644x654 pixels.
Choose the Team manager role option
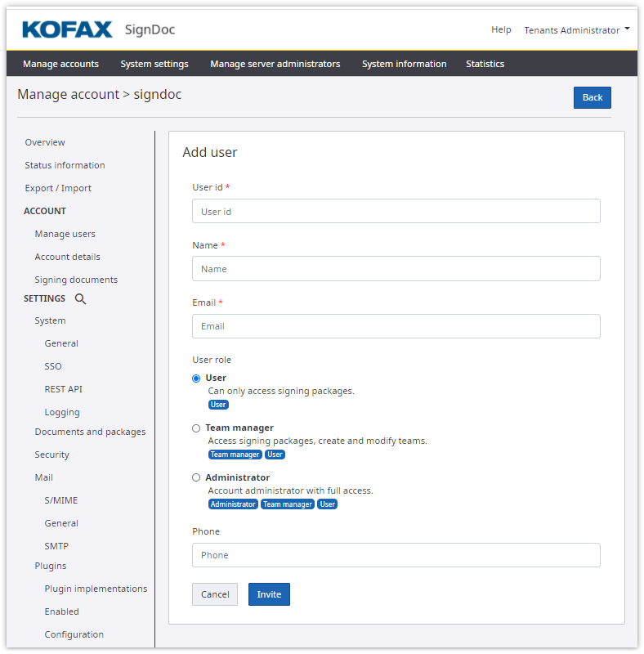point(196,428)
